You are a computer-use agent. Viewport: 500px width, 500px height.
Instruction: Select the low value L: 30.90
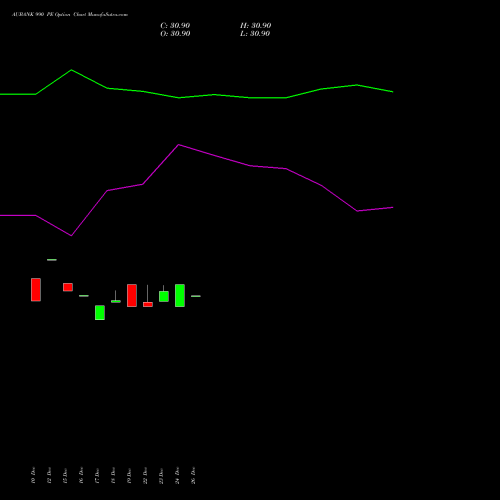click(255, 34)
